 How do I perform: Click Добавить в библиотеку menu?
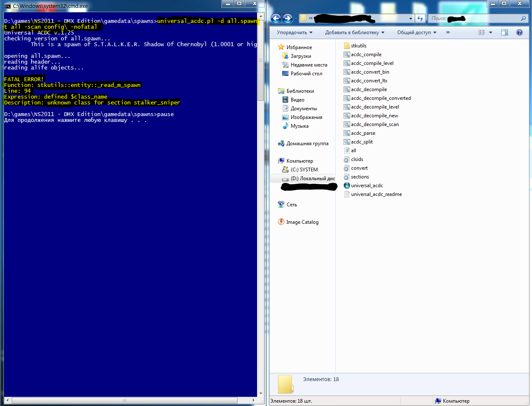pyautogui.click(x=354, y=32)
